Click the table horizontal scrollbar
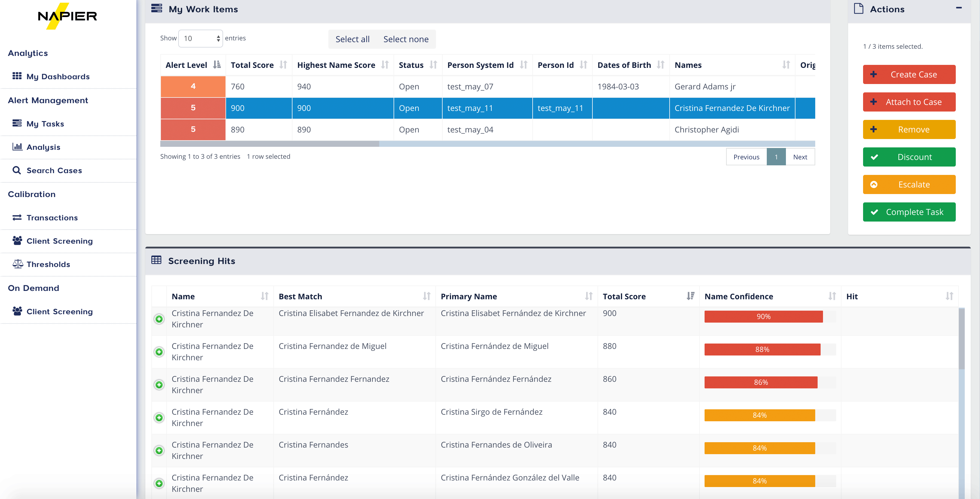The image size is (980, 499). (269, 144)
